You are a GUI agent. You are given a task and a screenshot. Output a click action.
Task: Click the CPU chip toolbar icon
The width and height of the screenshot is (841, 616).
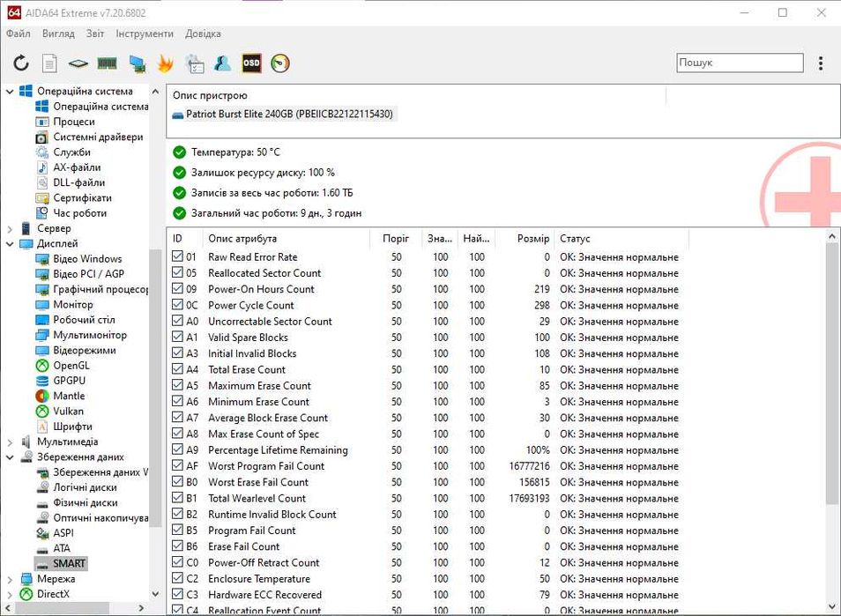tap(78, 63)
